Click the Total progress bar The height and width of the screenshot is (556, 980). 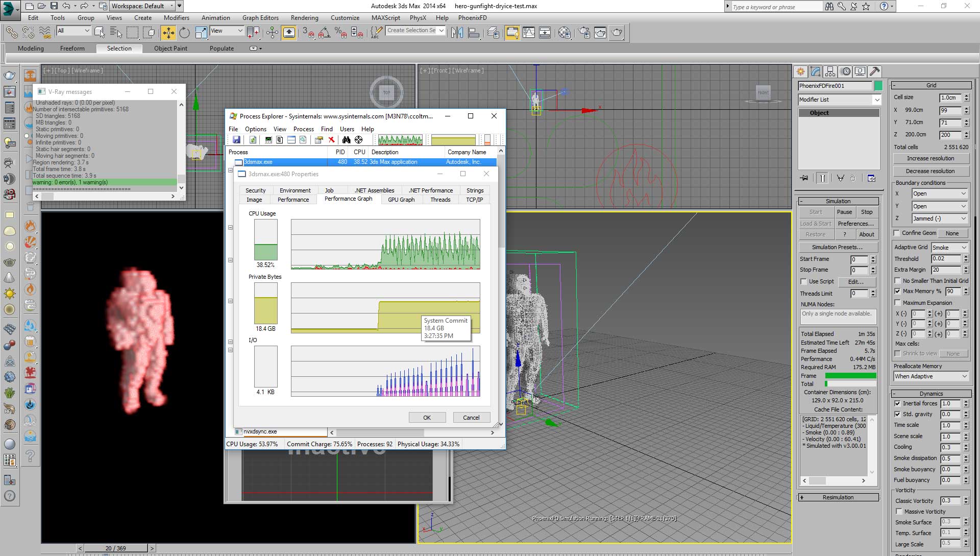[850, 384]
